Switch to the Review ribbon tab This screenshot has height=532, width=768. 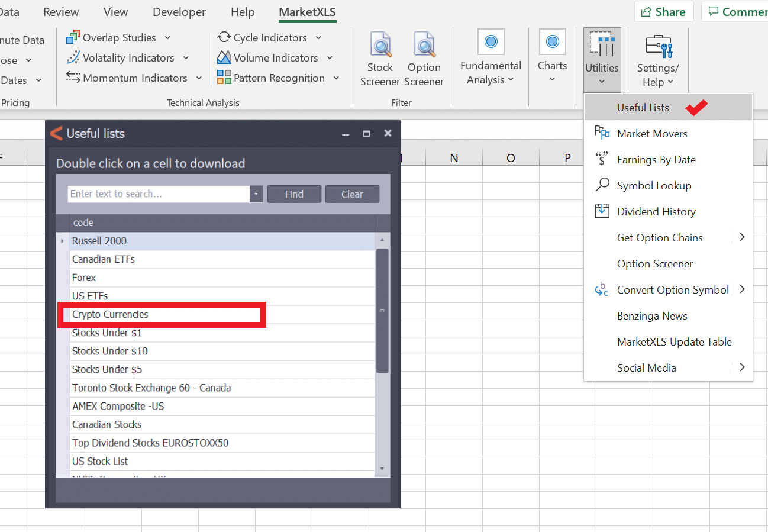pos(61,12)
